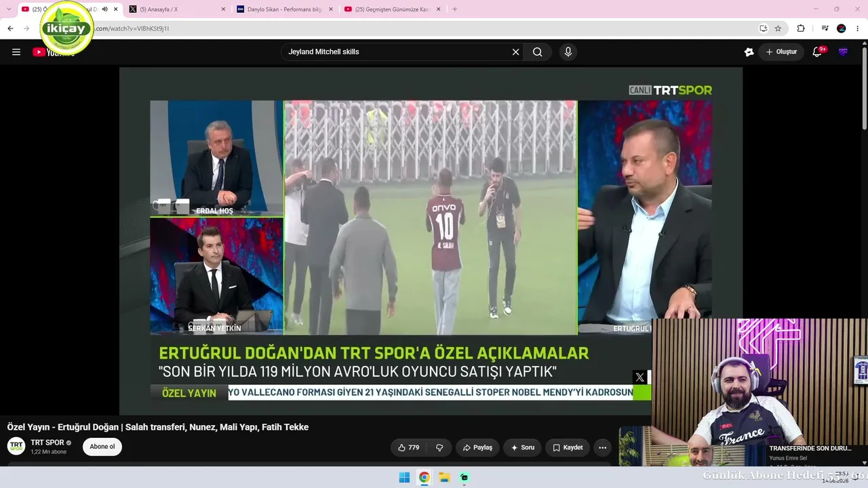Image resolution: width=868 pixels, height=488 pixels.
Task: Open YouTube notifications bell
Action: [817, 52]
